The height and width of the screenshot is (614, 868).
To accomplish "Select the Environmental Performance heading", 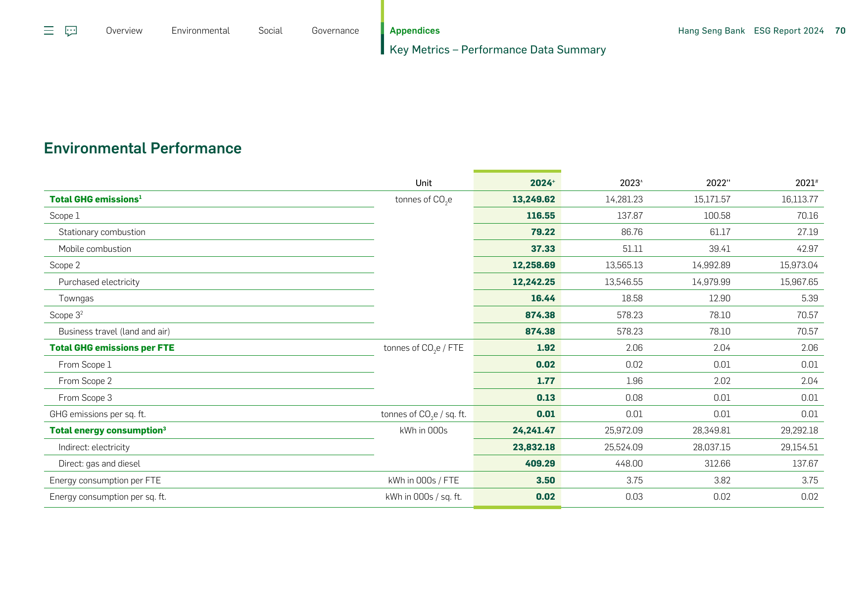I will [143, 148].
